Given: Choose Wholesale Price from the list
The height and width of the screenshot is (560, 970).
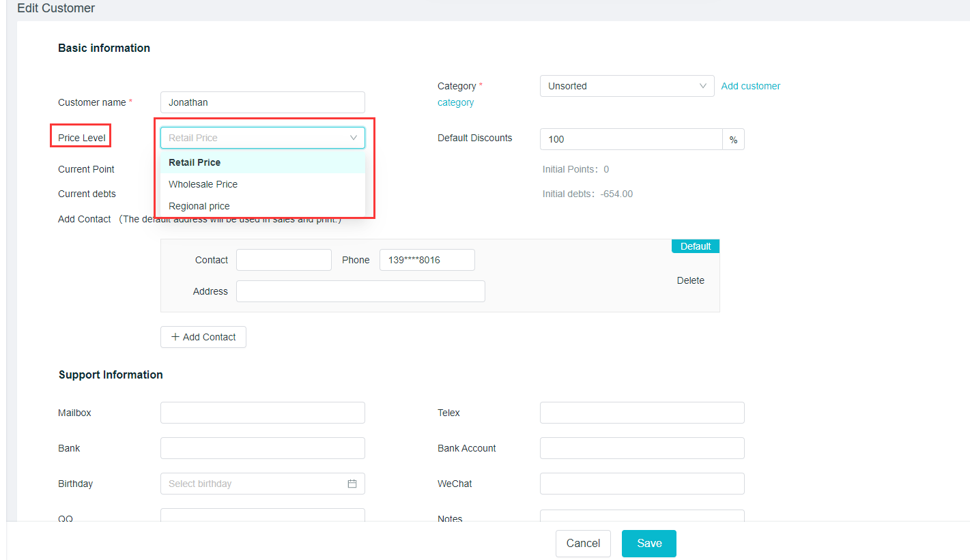Looking at the screenshot, I should point(203,184).
